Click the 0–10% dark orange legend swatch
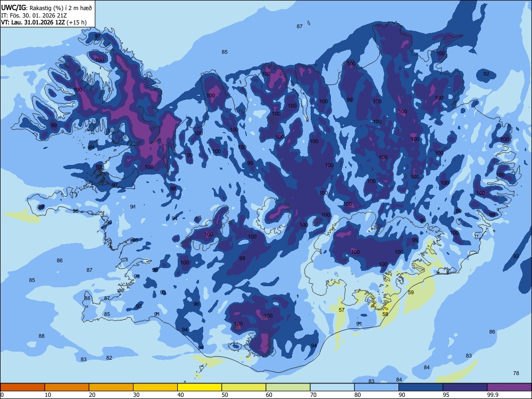532x399 pixels. pos(22,387)
